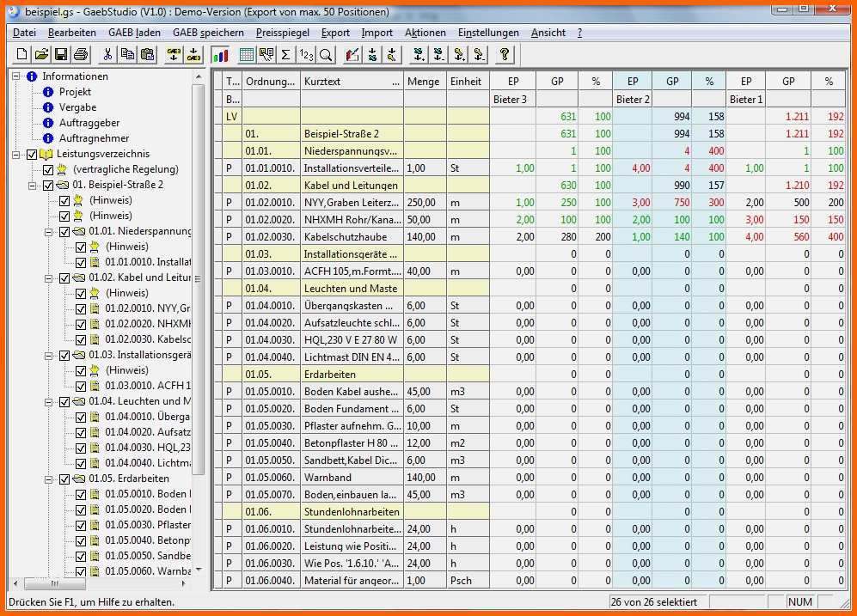Collapse the Leistungsverzeichnis tree node
The image size is (857, 616).
point(15,154)
